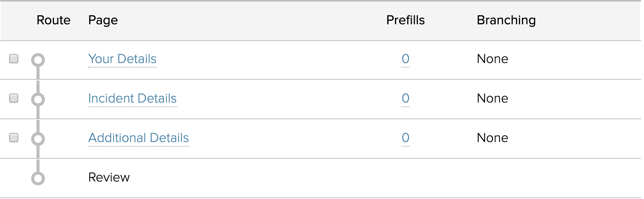Select the Additional Details row checkbox

pos(14,137)
